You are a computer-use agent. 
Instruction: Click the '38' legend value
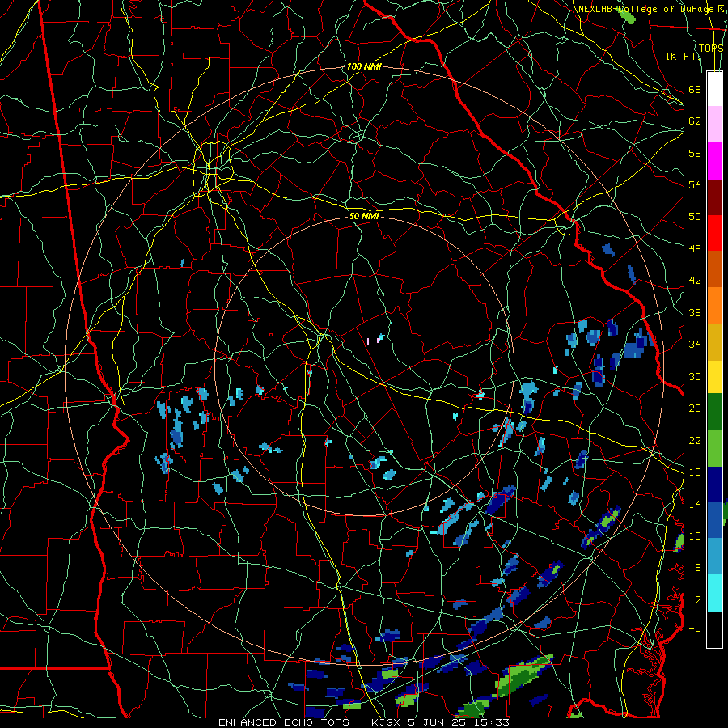click(695, 312)
